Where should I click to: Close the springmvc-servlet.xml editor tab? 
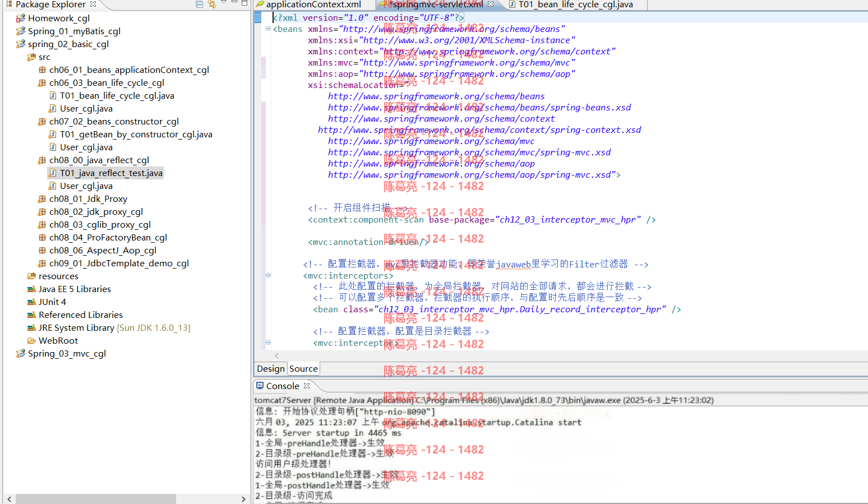tap(491, 4)
